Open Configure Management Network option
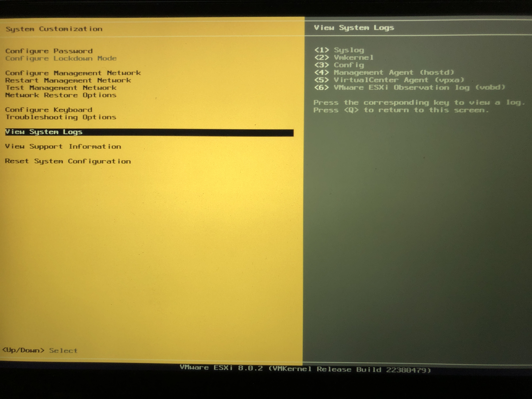The image size is (532, 399). coord(73,73)
